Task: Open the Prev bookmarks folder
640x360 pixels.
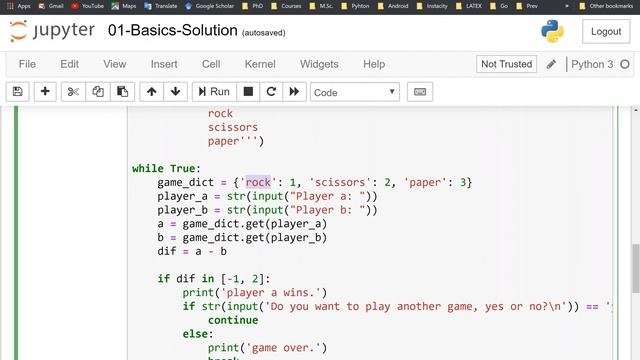Action: [x=527, y=6]
